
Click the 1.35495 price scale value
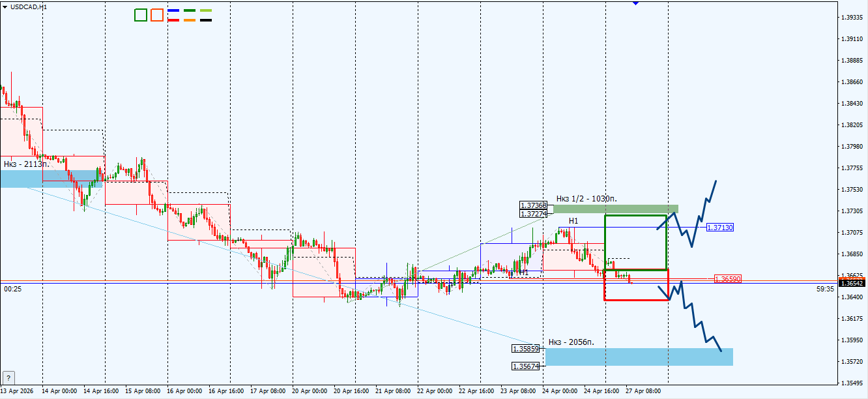[x=853, y=383]
